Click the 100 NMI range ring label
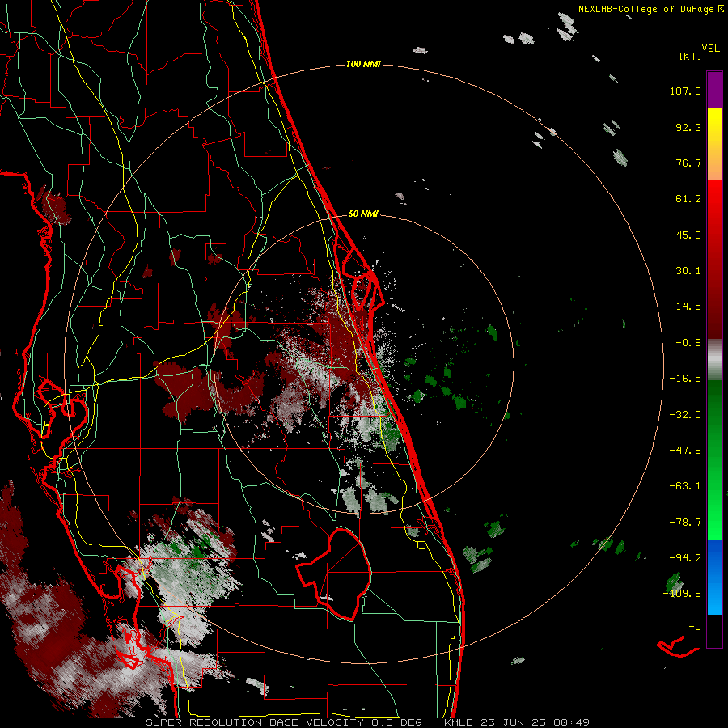 point(363,64)
